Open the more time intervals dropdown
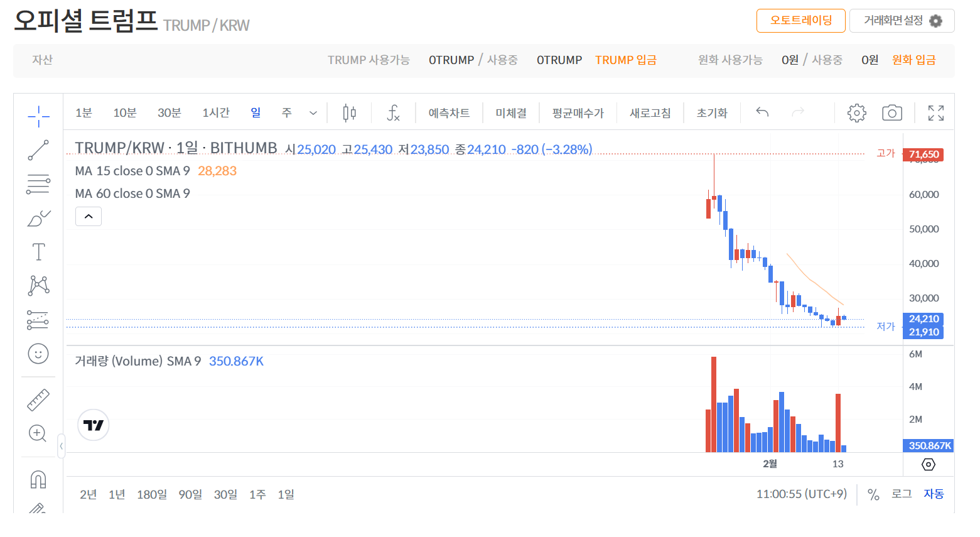Image resolution: width=980 pixels, height=537 pixels. [x=313, y=113]
